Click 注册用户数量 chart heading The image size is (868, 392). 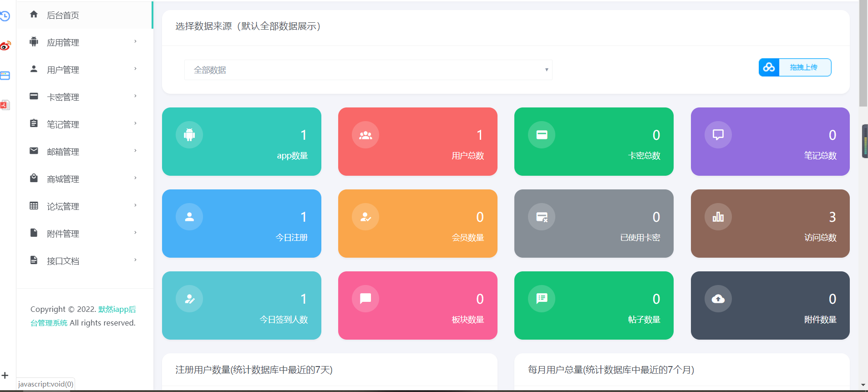(254, 370)
